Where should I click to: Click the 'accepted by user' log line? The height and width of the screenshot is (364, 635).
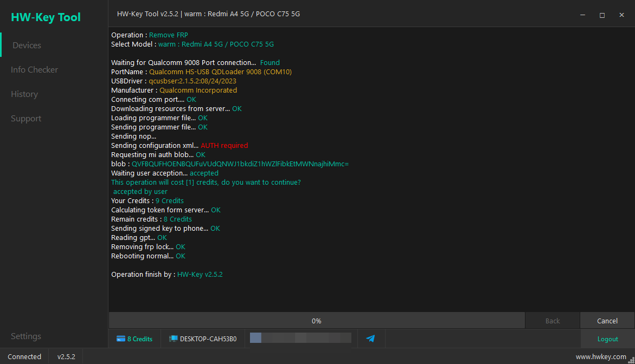coord(140,192)
